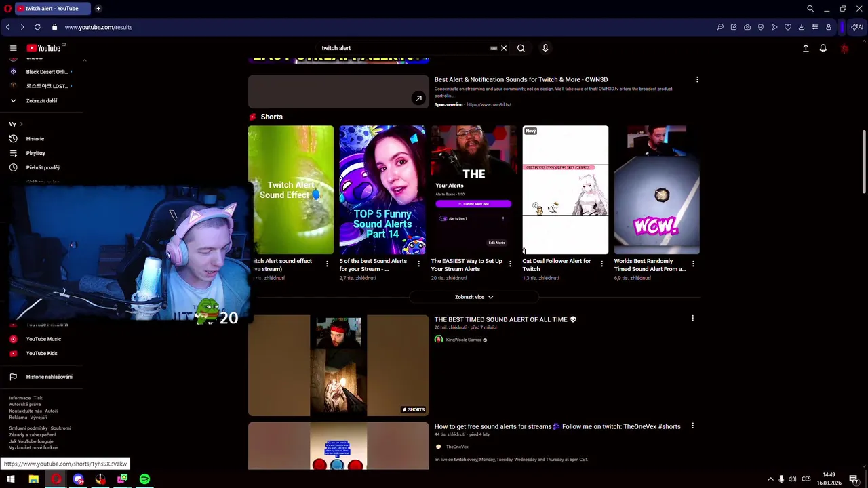Image resolution: width=868 pixels, height=488 pixels.
Task: Open the YouTube upload arrow button
Action: [806, 48]
